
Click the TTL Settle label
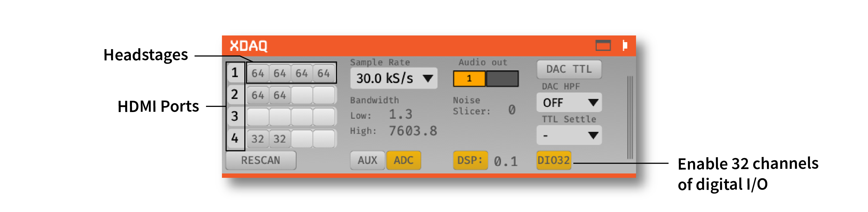[x=569, y=119]
